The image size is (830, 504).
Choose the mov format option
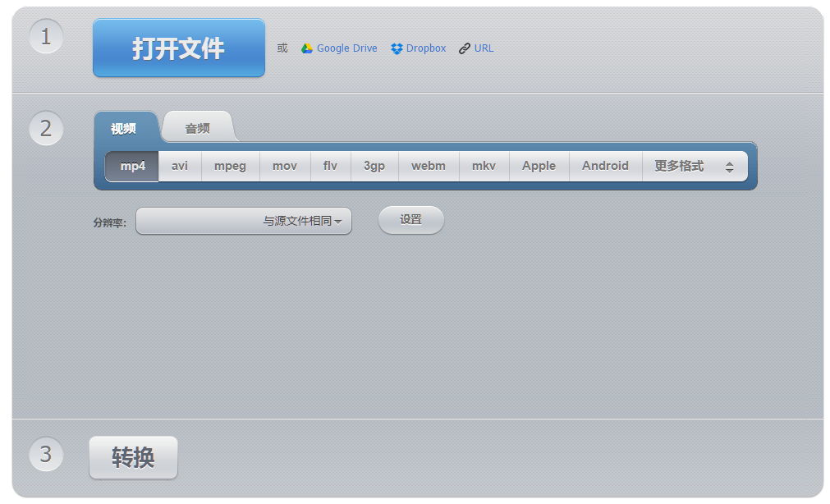(x=285, y=167)
